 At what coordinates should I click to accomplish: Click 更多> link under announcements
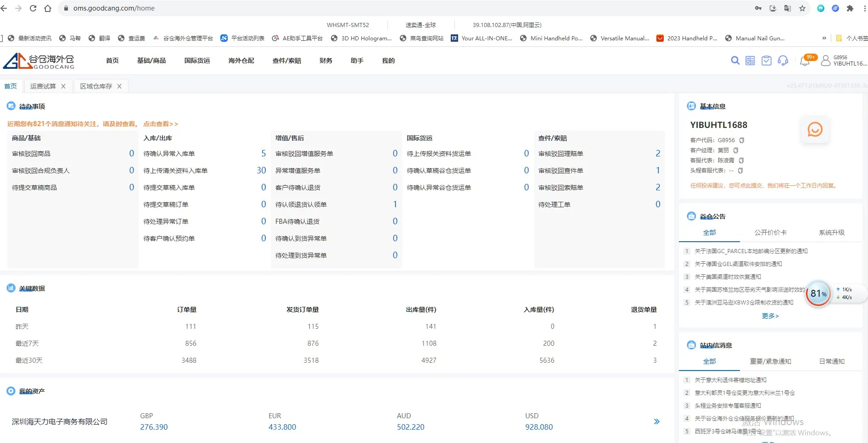[x=770, y=316]
